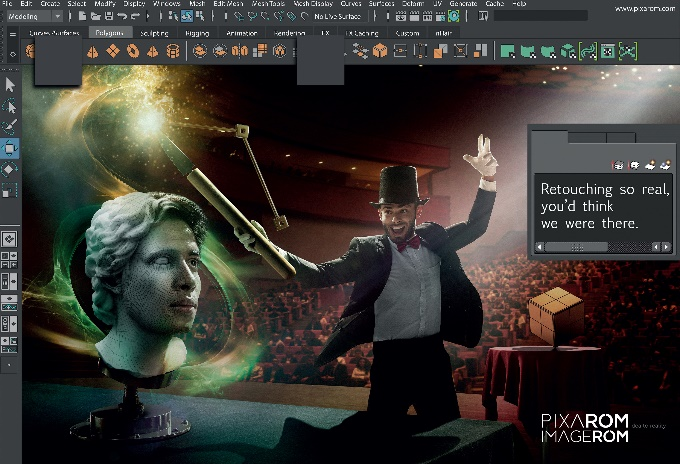This screenshot has width=680, height=464.
Task: Click the Open Scene folder icon
Action: 95,16
